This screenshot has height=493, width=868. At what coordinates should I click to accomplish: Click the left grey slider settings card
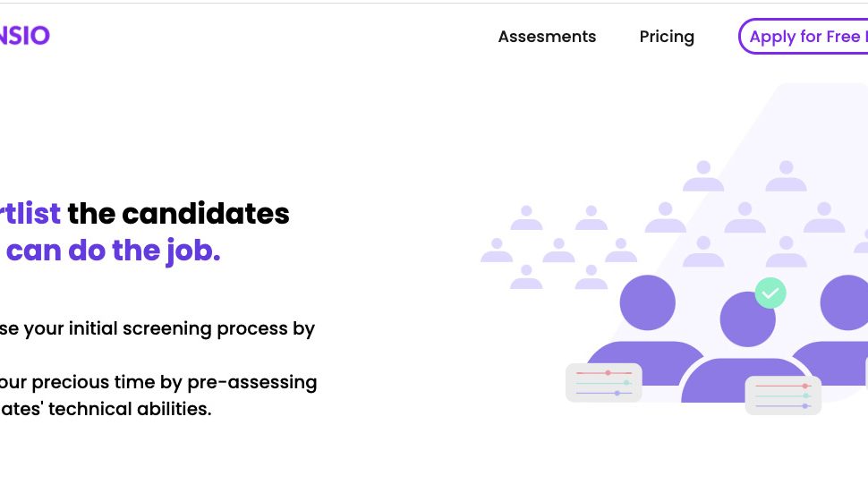(603, 383)
